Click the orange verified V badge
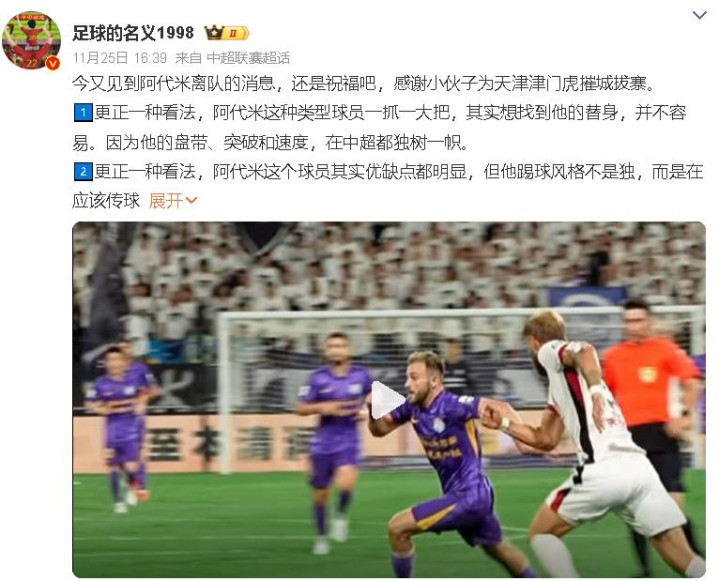Viewport: 719px width, 581px height. click(53, 63)
